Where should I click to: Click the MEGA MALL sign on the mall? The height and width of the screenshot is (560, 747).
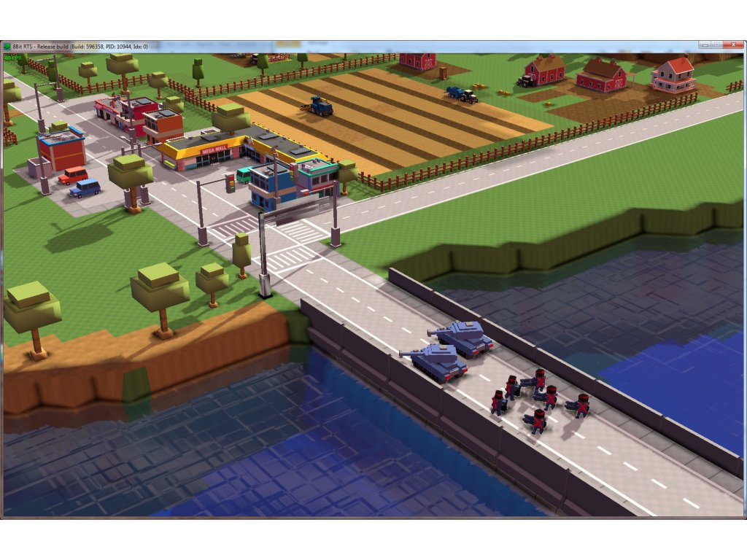tap(214, 150)
